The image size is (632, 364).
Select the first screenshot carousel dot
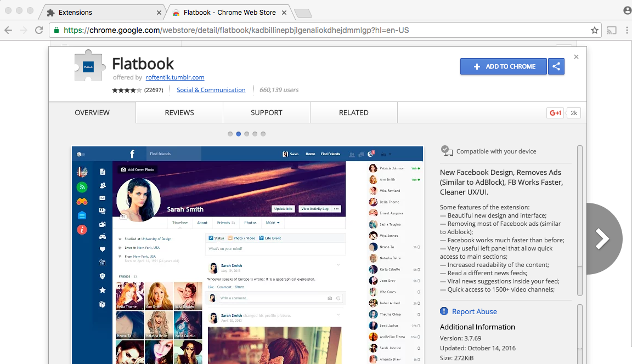click(230, 134)
